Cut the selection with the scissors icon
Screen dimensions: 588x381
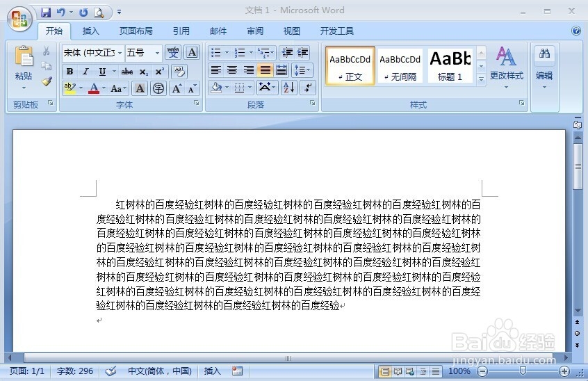click(x=46, y=51)
